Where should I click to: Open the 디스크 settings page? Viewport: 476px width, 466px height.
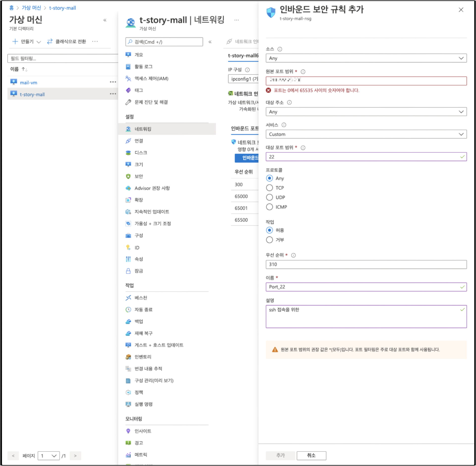tap(141, 153)
